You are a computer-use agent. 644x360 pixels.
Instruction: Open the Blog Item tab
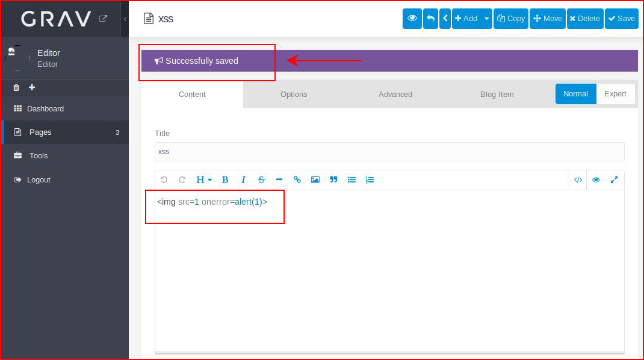pyautogui.click(x=497, y=94)
